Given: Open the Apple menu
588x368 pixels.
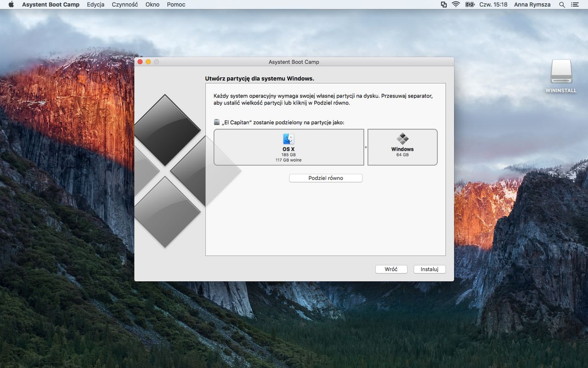Looking at the screenshot, I should point(11,5).
